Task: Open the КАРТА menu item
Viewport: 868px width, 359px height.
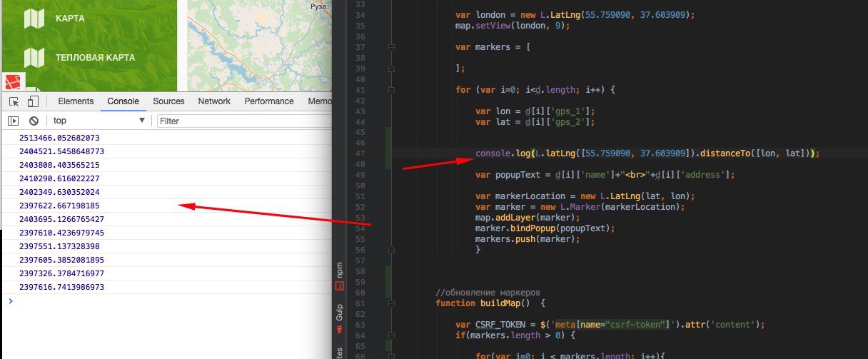Action: [x=70, y=18]
